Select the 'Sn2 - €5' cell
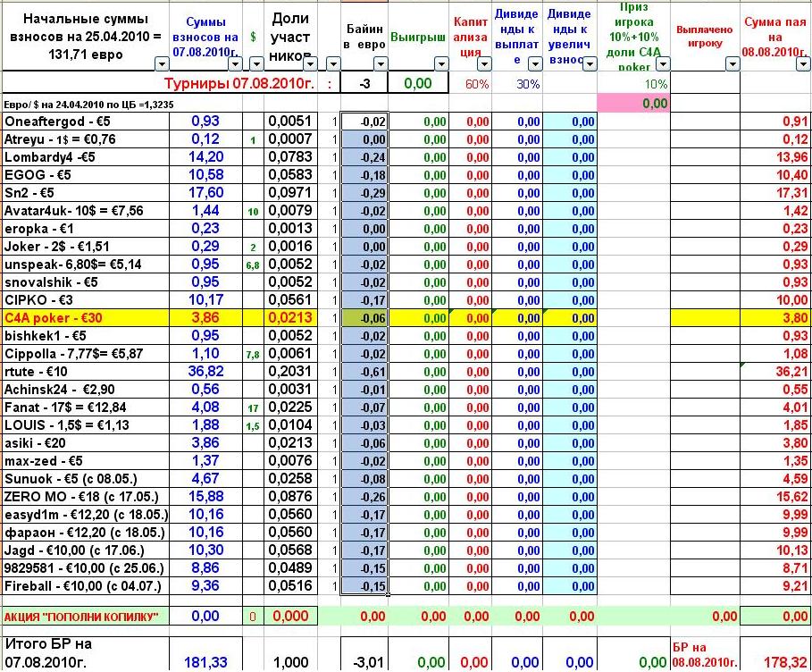812x672 pixels. click(x=86, y=193)
